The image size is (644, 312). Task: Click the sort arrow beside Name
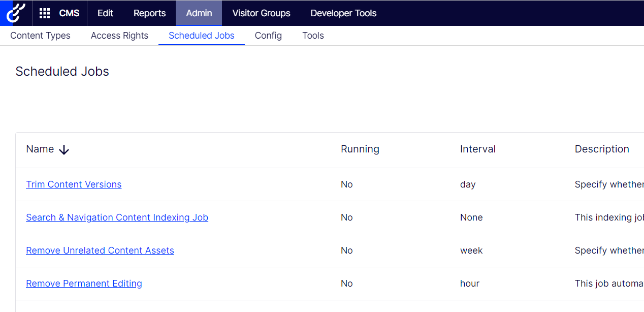64,149
